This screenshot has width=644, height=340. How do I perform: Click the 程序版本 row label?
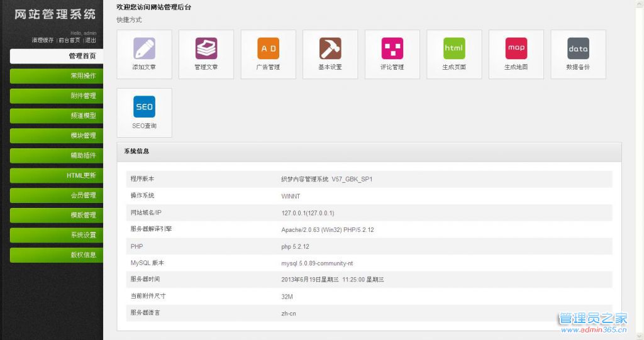tap(143, 178)
